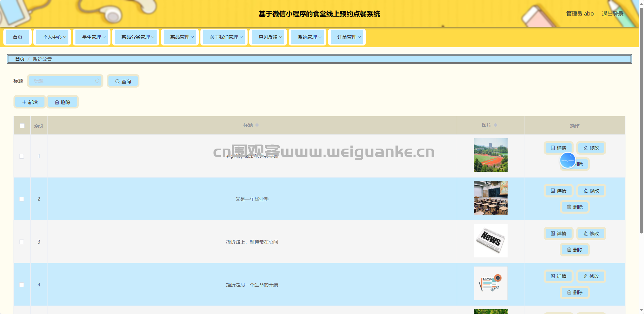
Task: Open 详情 for row 2
Action: 558,191
